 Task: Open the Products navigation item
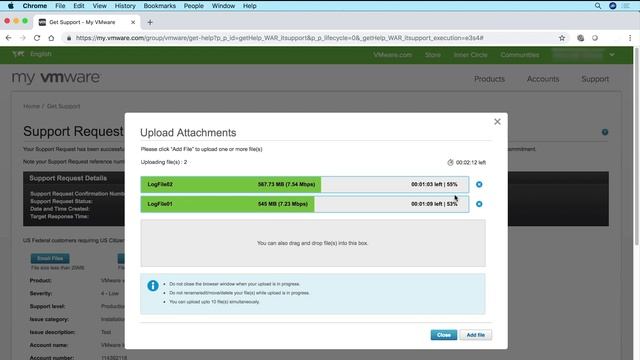[x=489, y=79]
